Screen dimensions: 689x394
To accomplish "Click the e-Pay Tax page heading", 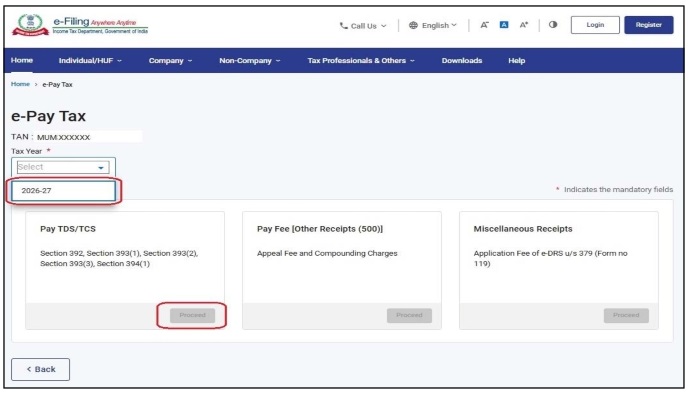I will click(x=48, y=116).
